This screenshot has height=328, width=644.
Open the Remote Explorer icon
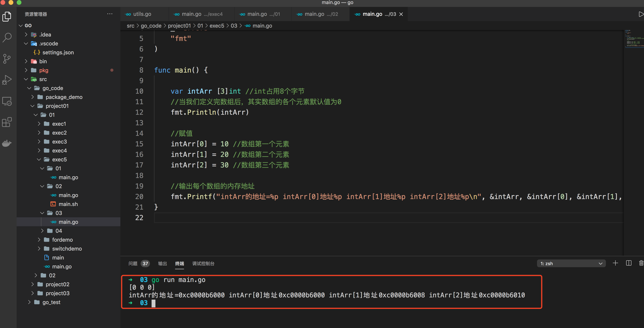(x=7, y=101)
